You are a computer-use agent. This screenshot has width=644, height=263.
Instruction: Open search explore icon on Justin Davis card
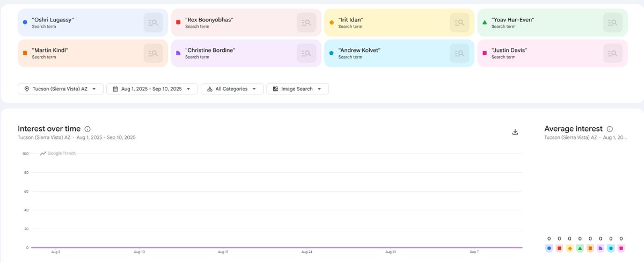(612, 53)
